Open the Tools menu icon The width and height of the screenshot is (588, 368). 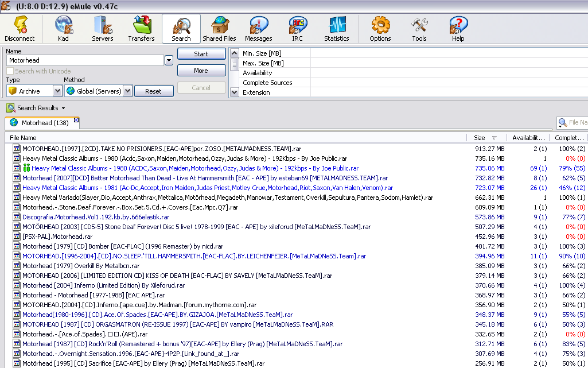pyautogui.click(x=419, y=29)
